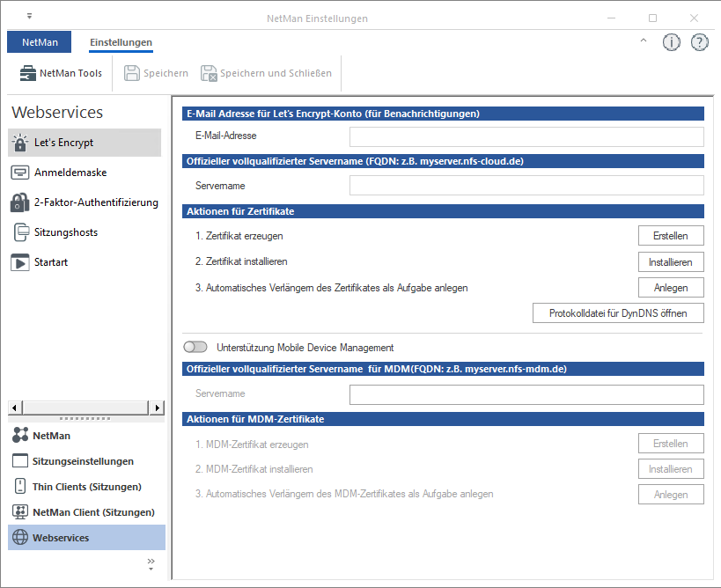Open the NetMan tab

(39, 41)
